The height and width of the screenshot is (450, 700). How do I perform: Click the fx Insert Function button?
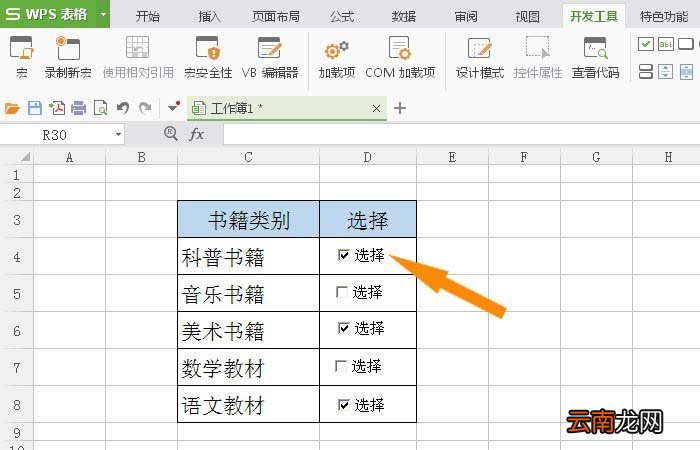196,133
